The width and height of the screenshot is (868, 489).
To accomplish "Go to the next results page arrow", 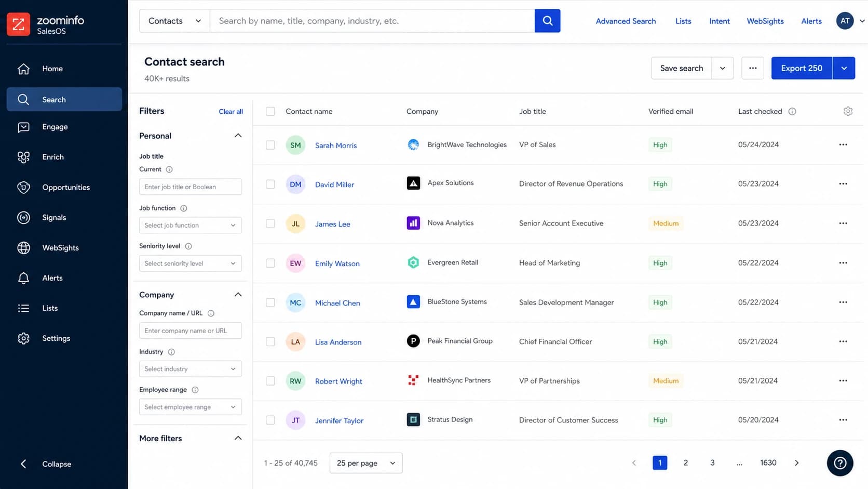I will pyautogui.click(x=797, y=463).
